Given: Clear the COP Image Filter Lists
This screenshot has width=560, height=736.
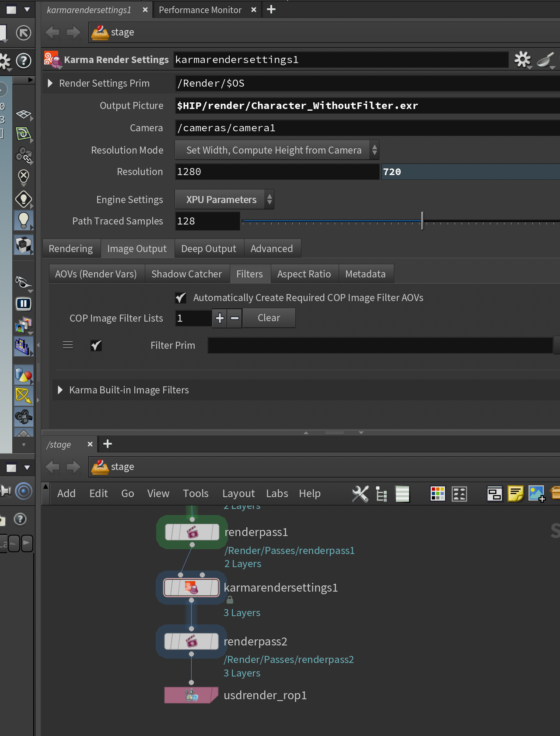Looking at the screenshot, I should point(269,318).
